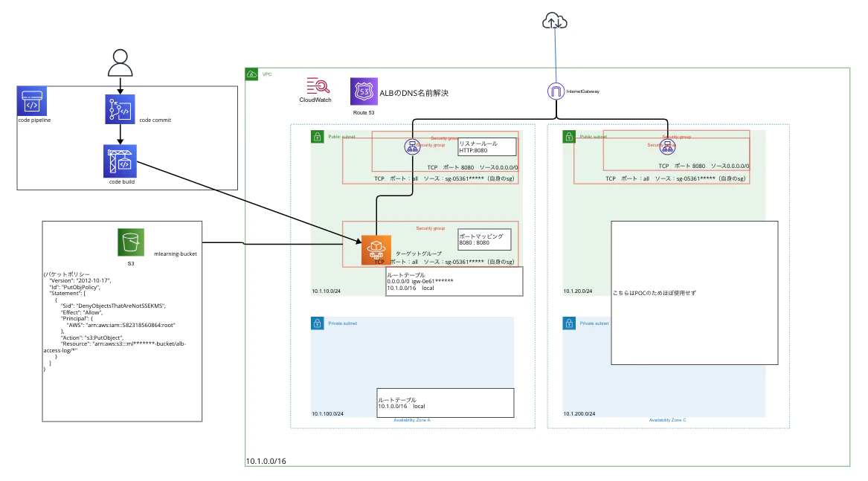This screenshot has height=481, width=868.
Task: Select the 'ポートマッピング 8080 : 8080' box
Action: tap(484, 239)
